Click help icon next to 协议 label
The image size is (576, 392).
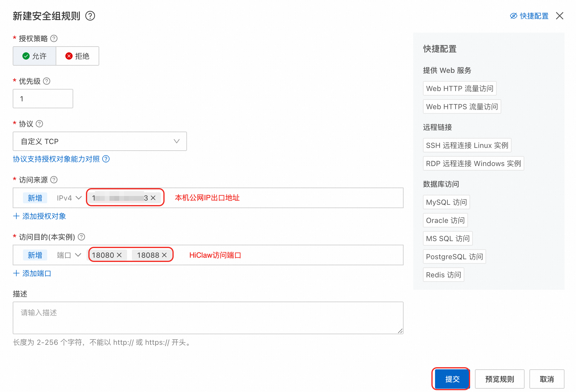click(39, 124)
